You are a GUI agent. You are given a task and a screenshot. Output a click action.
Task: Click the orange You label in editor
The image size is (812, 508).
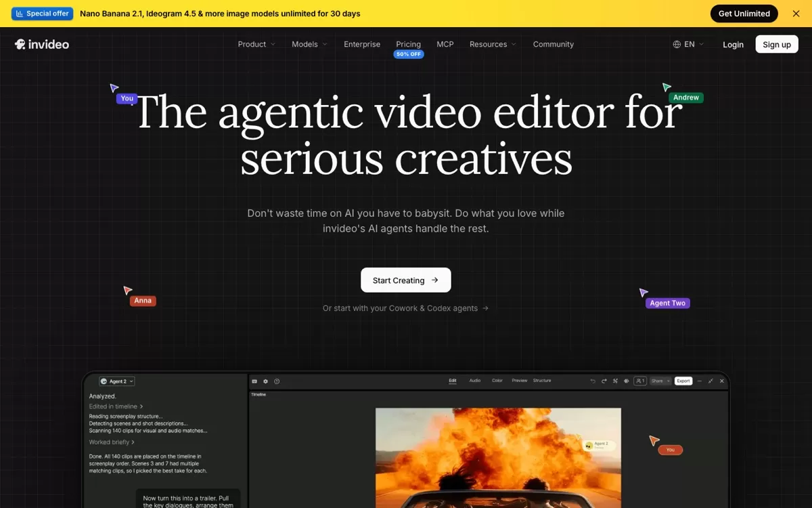(x=670, y=450)
